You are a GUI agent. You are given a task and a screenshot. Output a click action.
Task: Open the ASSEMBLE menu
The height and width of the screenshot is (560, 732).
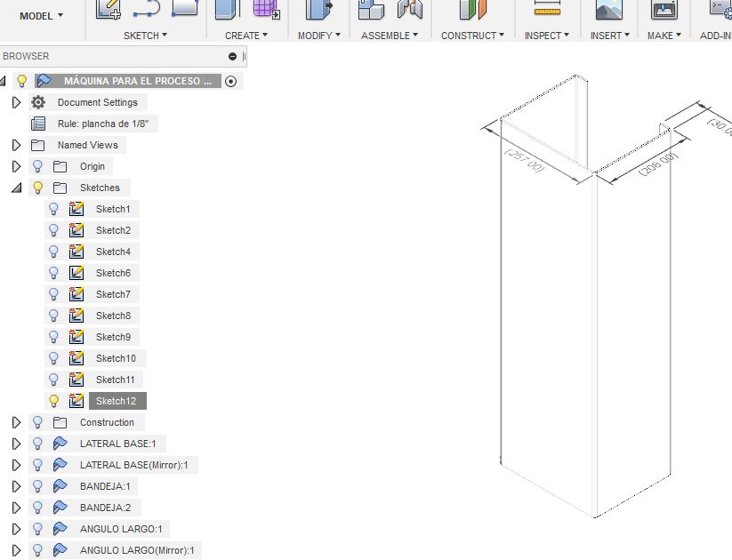[389, 36]
